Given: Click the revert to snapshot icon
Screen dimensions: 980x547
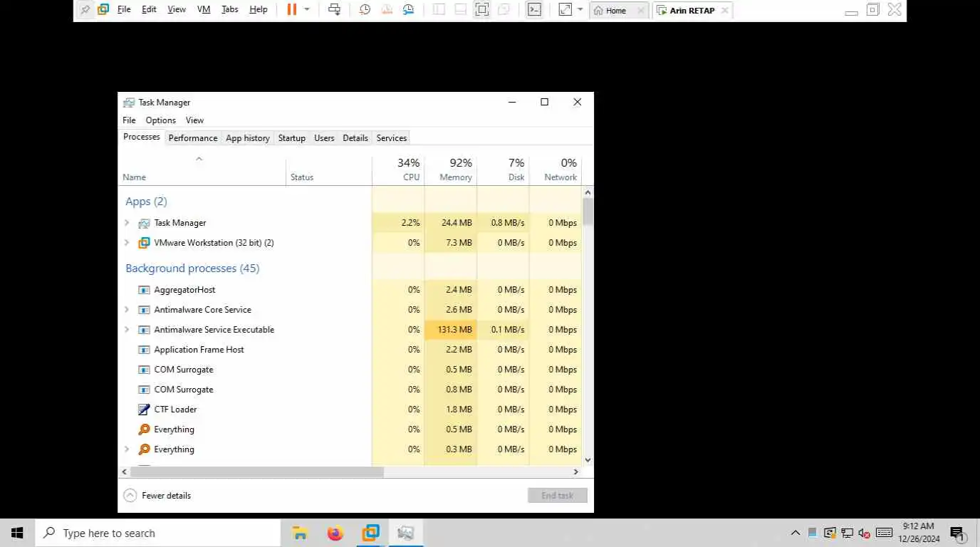Looking at the screenshot, I should tap(387, 10).
